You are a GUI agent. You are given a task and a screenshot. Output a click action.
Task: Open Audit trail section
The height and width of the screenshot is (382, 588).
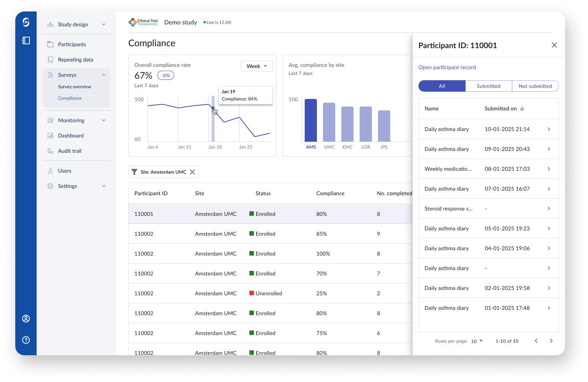point(69,151)
